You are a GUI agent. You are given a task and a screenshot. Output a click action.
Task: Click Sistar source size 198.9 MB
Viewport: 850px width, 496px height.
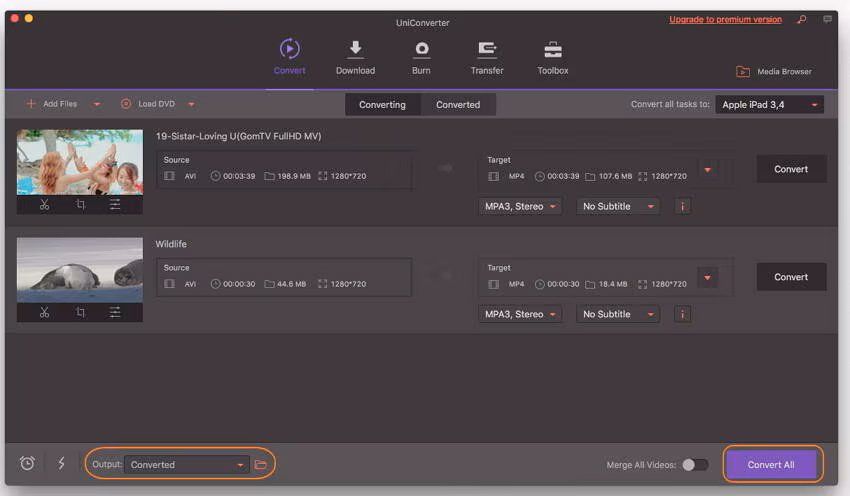pyautogui.click(x=294, y=176)
